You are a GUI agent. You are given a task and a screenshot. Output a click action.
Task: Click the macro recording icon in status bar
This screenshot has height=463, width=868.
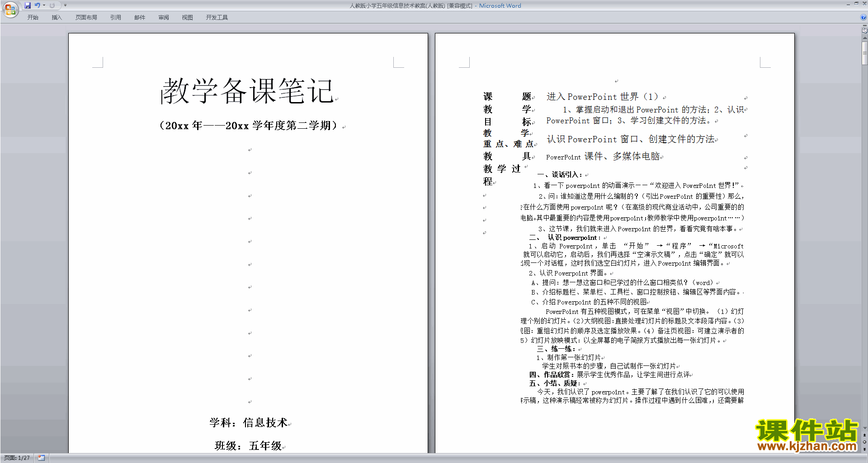(x=41, y=458)
